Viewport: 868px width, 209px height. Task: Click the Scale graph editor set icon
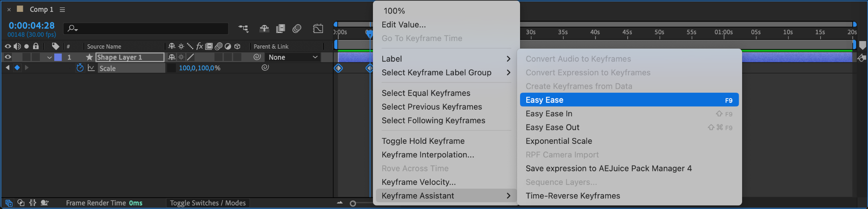pos(91,68)
